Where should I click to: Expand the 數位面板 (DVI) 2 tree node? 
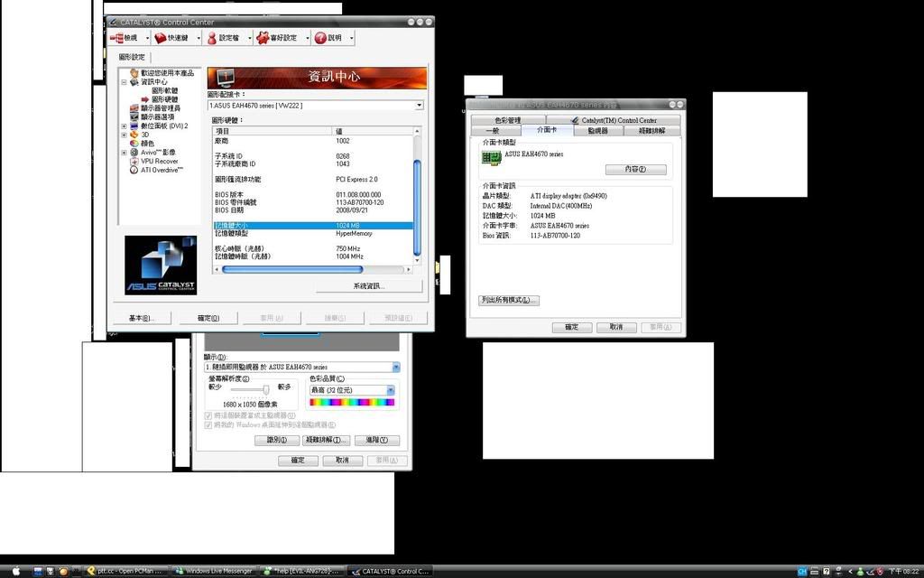(124, 126)
